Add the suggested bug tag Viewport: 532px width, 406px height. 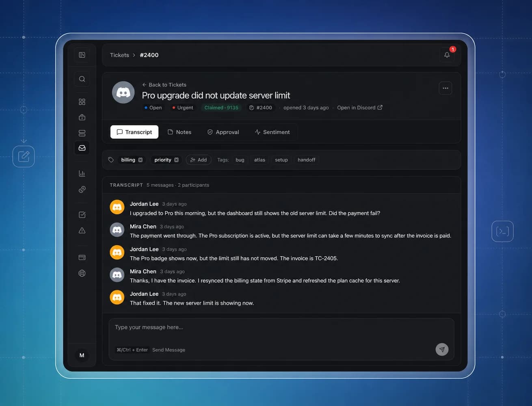point(240,160)
